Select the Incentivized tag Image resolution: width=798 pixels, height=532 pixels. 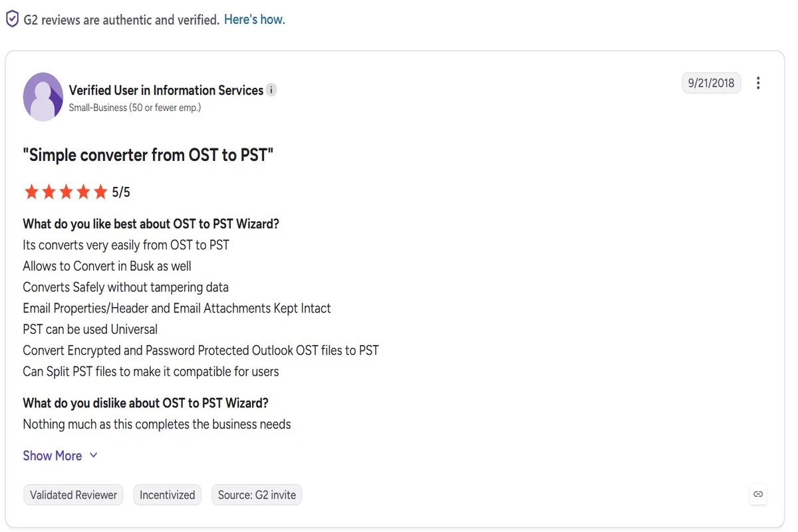[168, 495]
